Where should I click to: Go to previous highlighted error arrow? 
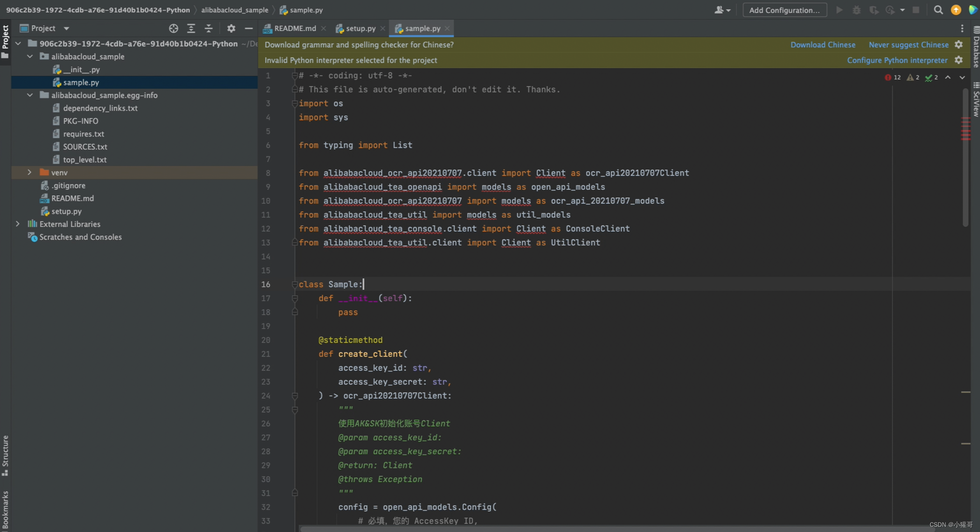pyautogui.click(x=948, y=77)
